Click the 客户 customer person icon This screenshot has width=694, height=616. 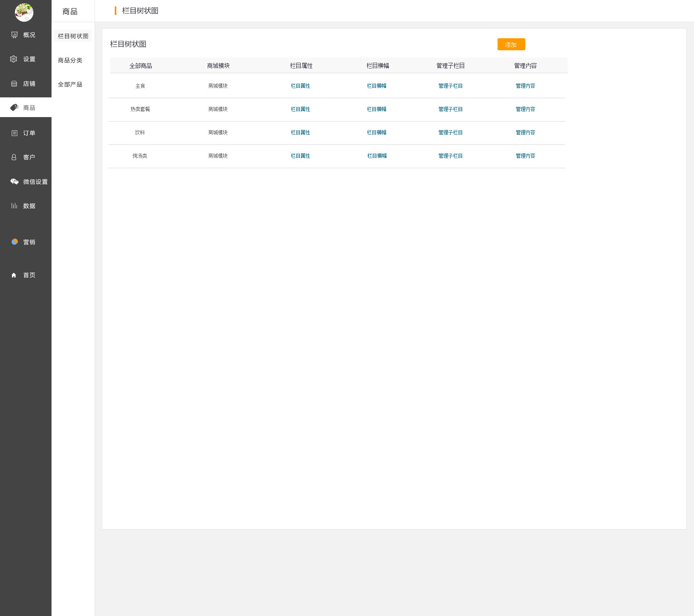(14, 157)
